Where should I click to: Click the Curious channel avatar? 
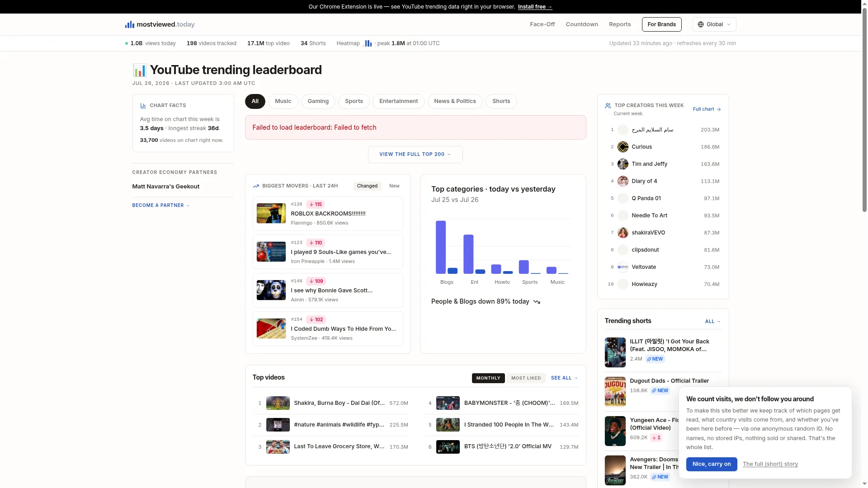click(x=623, y=147)
